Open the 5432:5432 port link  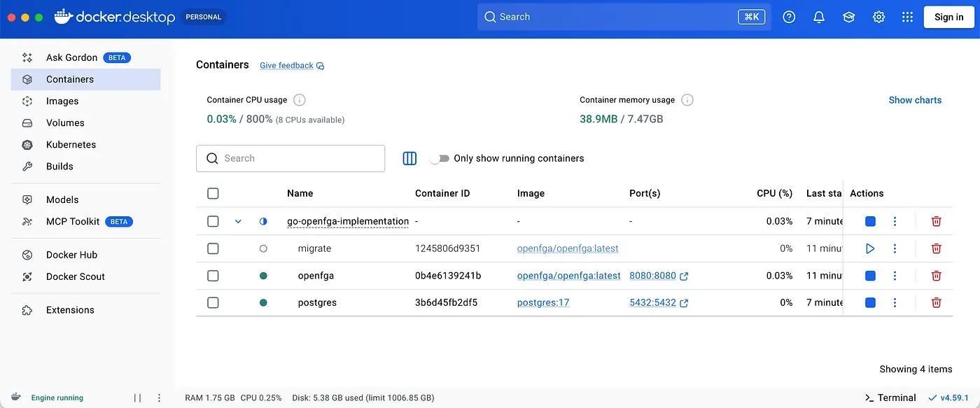pos(652,302)
